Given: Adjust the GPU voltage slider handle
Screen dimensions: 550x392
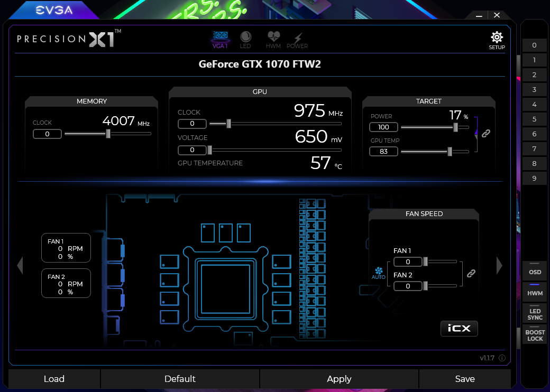Looking at the screenshot, I should [x=210, y=150].
